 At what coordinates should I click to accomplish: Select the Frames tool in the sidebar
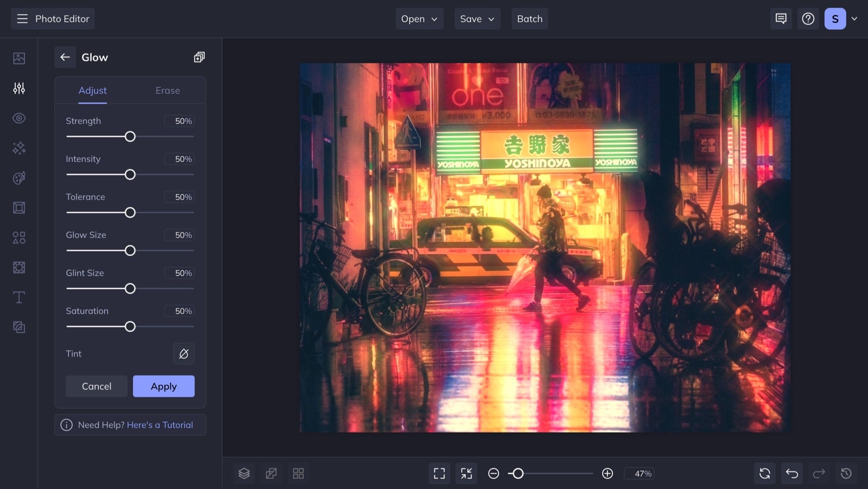pos(18,207)
